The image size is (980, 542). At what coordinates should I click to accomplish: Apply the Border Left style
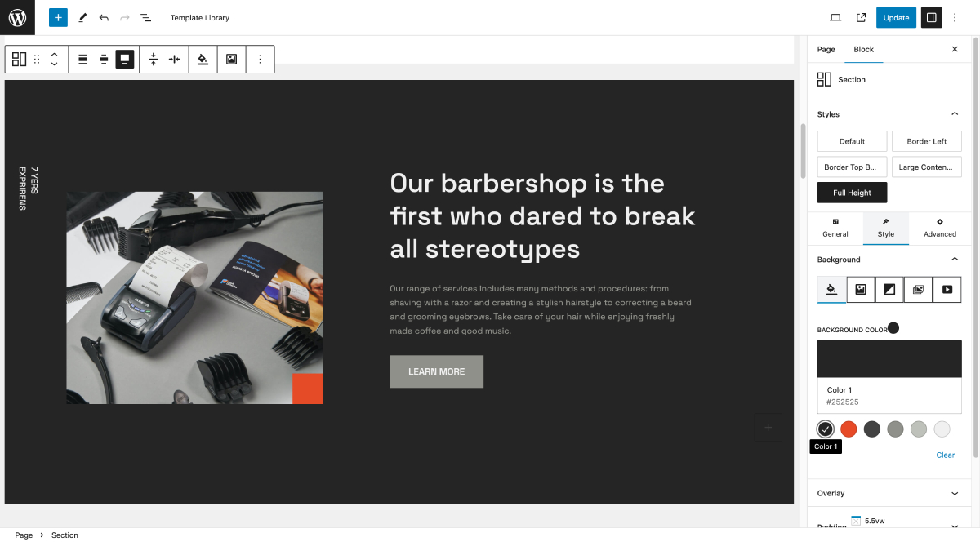pos(927,141)
